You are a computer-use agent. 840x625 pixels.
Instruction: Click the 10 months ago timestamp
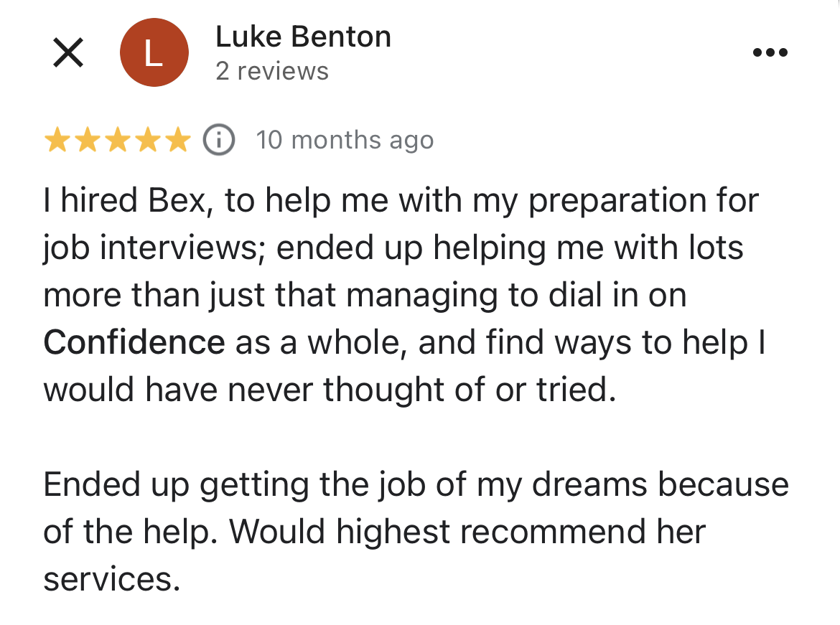click(x=345, y=140)
